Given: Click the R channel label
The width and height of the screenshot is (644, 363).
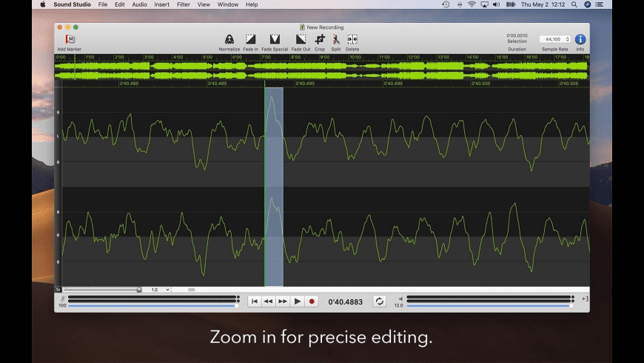Looking at the screenshot, I should [x=58, y=235].
